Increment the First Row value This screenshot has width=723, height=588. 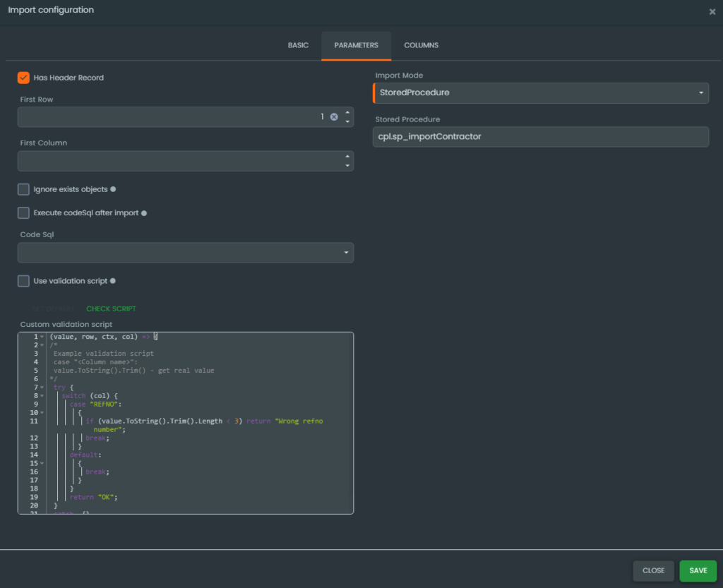[x=347, y=112]
